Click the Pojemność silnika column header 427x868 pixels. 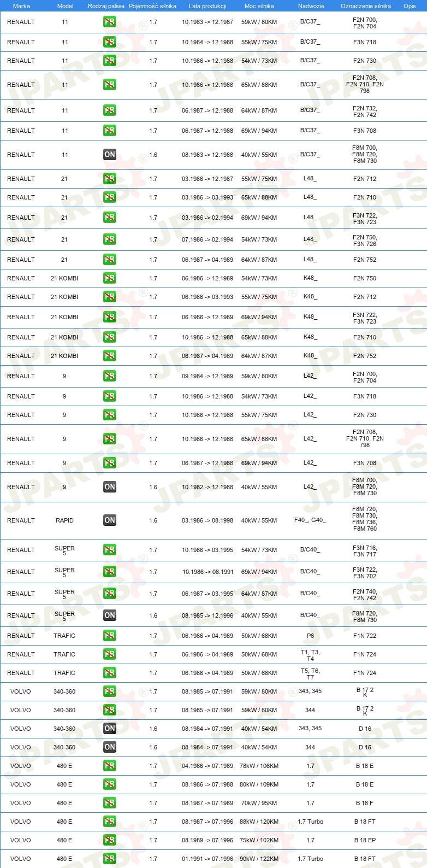point(152,6)
